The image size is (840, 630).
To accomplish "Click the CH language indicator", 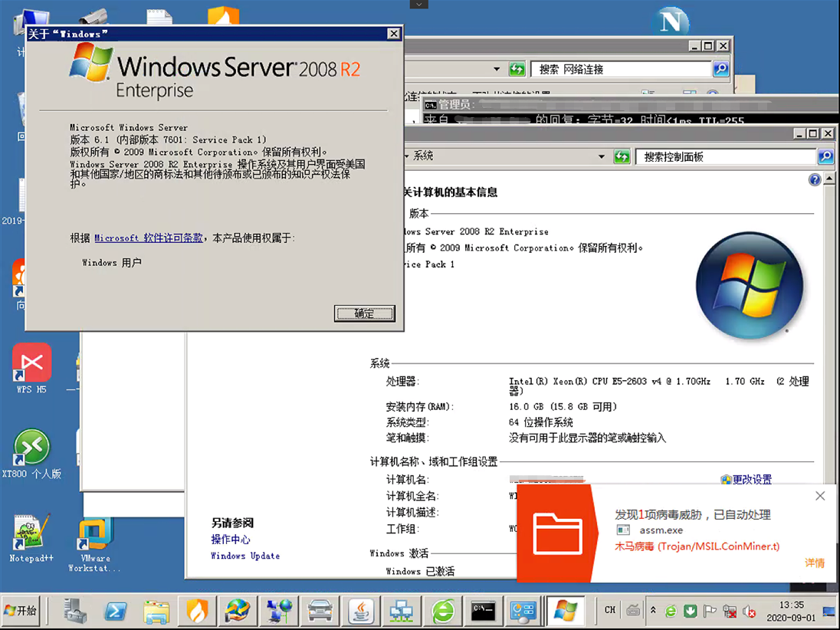I will [609, 610].
